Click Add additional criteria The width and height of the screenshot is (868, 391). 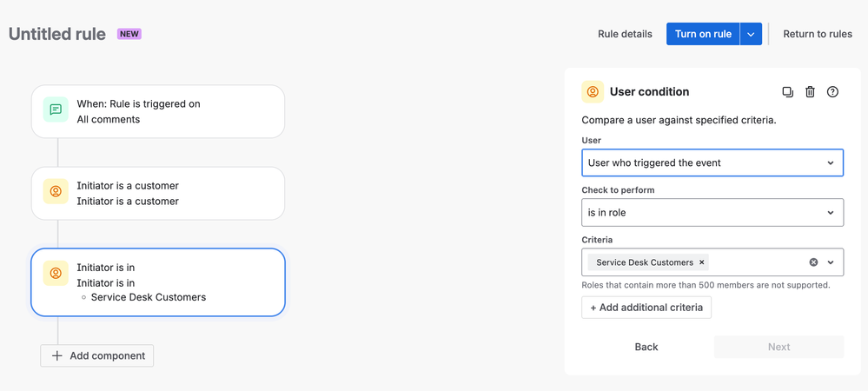[x=646, y=308]
